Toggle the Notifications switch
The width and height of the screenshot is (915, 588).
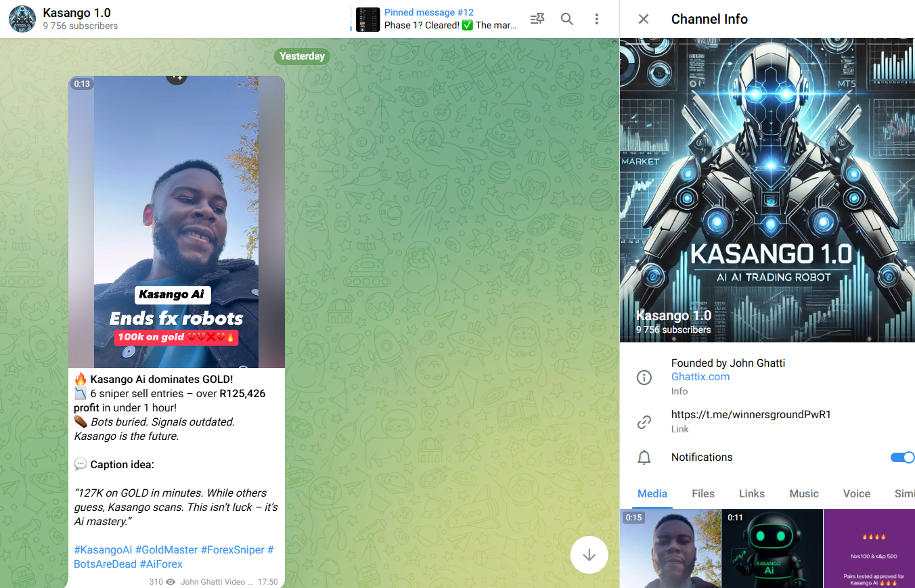(902, 457)
